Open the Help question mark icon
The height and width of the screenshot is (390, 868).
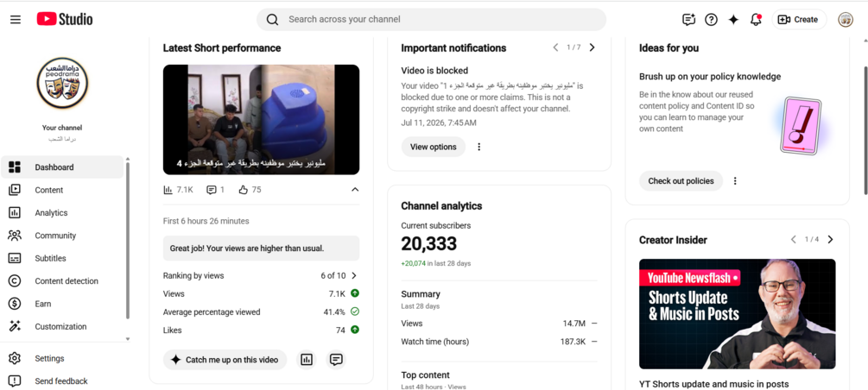711,19
